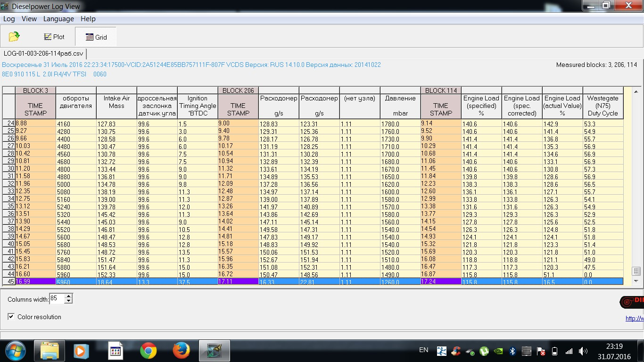
Task: Open the Log menu
Action: point(9,19)
